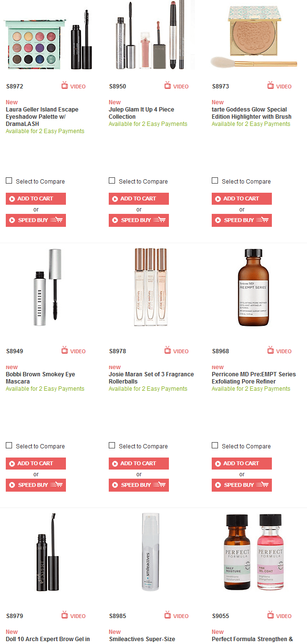The height and width of the screenshot is (644, 307).
Task: Enable Select to Compare for Julep collection
Action: tap(112, 181)
